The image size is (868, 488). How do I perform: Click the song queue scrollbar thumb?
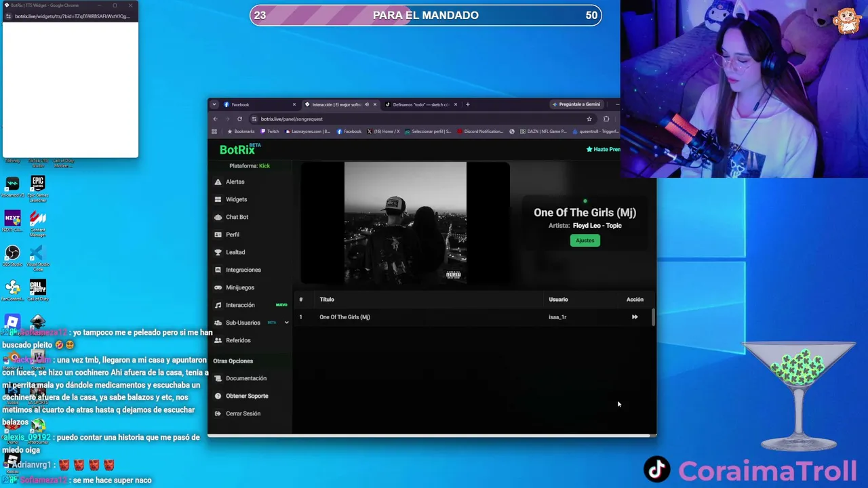click(x=654, y=317)
